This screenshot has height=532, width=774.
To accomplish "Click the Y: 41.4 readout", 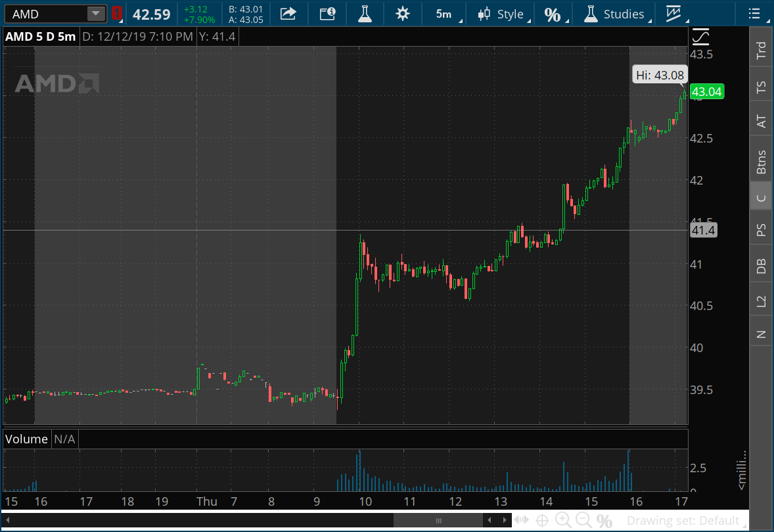I will point(217,37).
